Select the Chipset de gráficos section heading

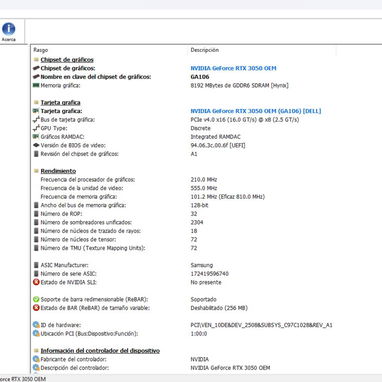click(67, 60)
